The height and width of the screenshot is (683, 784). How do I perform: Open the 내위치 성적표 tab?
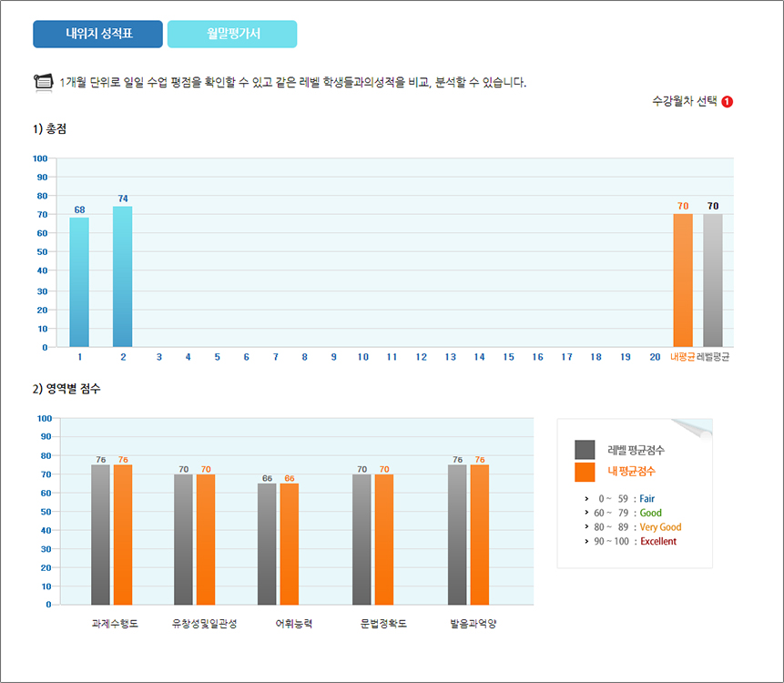click(98, 35)
